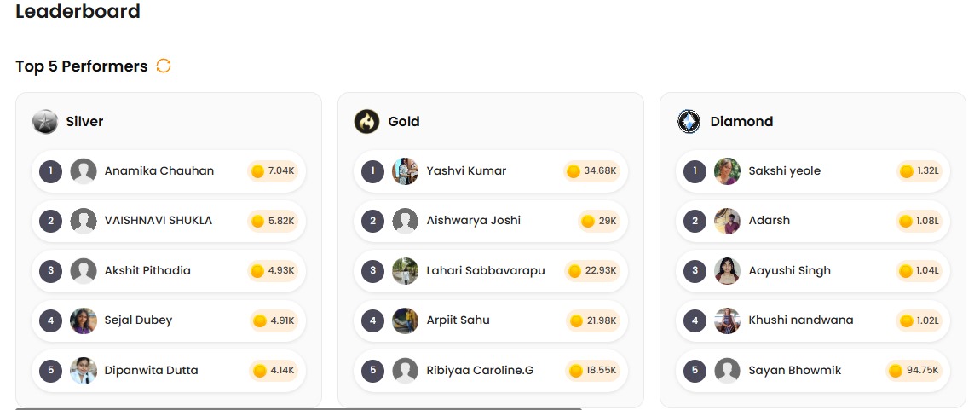Image resolution: width=980 pixels, height=410 pixels.
Task: Select rank 2 badge for Adarsh
Action: [x=695, y=221]
